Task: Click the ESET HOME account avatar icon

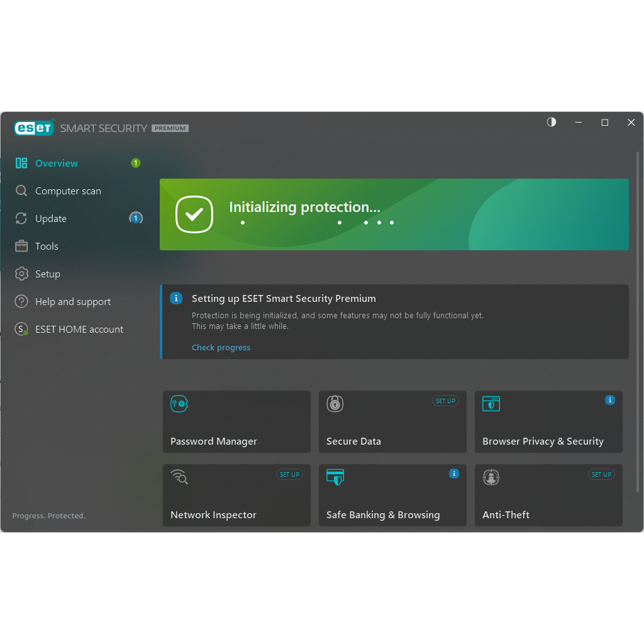Action: pos(21,329)
